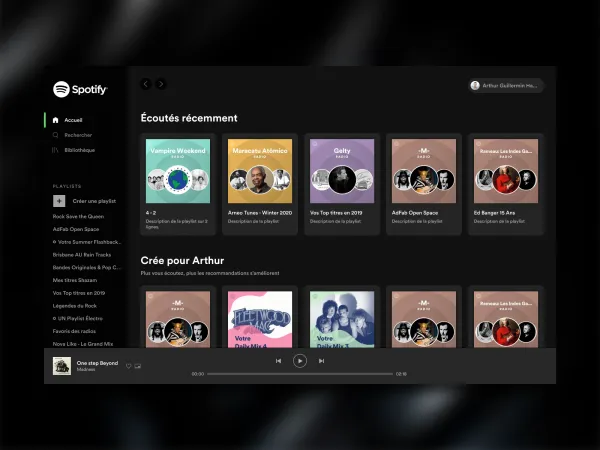Click the card title Arneo Tunes - Winter 2020
Viewport: 600px width, 450px height.
click(x=260, y=213)
